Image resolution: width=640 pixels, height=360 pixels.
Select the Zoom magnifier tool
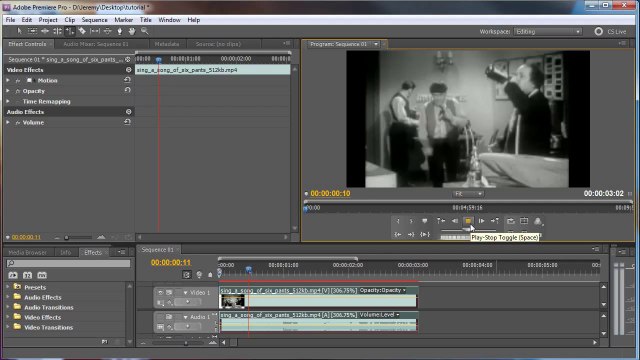tap(144, 31)
